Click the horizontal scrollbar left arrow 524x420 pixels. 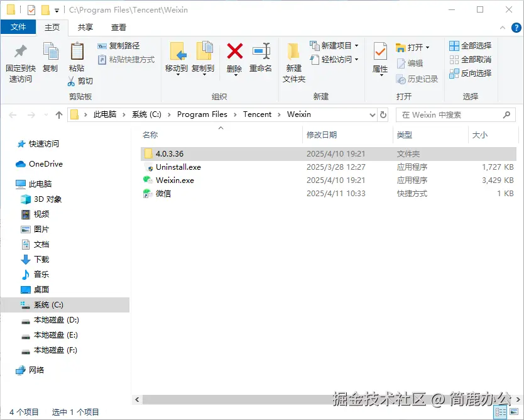(137, 400)
